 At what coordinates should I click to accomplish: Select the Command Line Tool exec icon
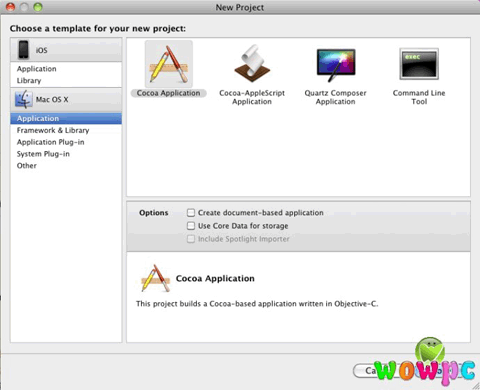tap(419, 64)
